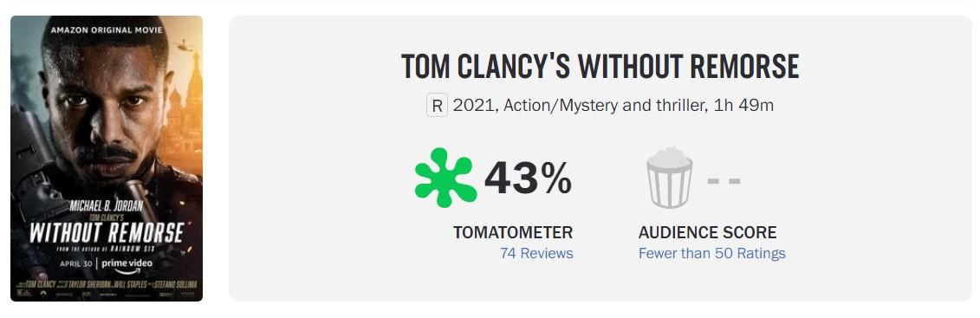Click the credits line at poster bottom
The image size is (980, 318).
[107, 284]
